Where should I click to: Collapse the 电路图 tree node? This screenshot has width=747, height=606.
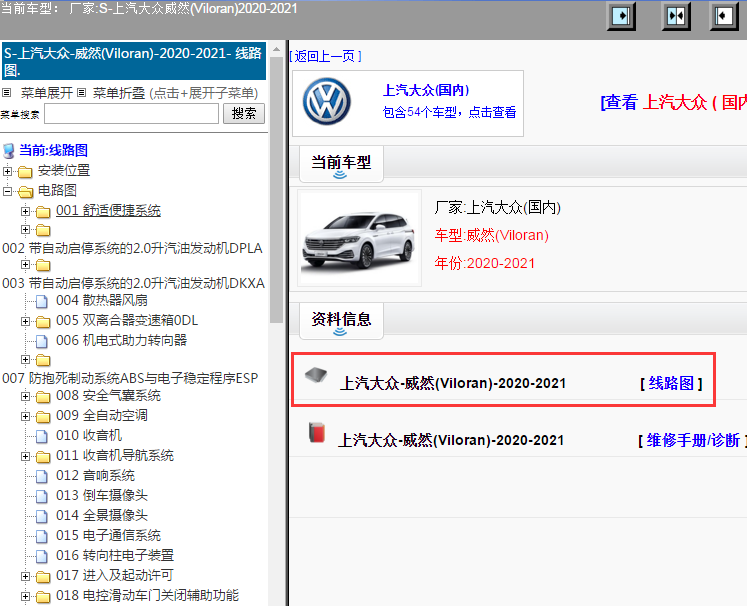tap(7, 191)
